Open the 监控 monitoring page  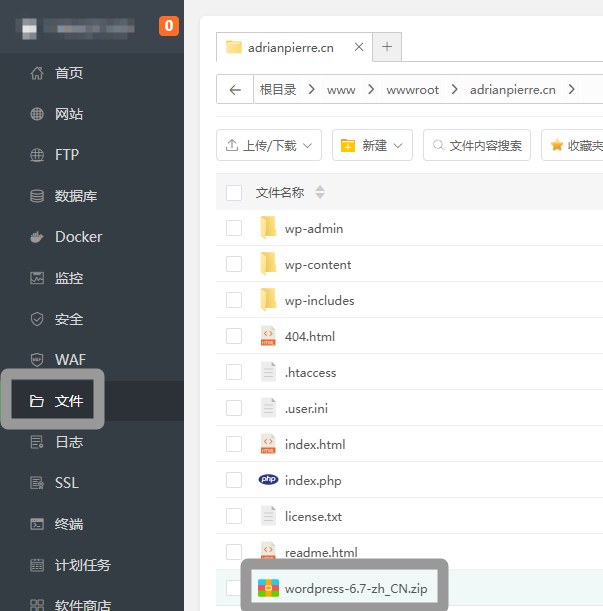[68, 278]
